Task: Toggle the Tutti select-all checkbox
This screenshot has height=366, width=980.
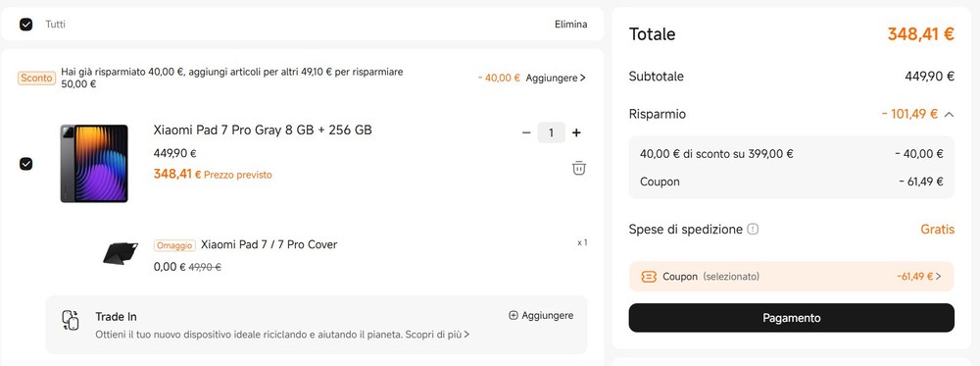Action: coord(25,25)
